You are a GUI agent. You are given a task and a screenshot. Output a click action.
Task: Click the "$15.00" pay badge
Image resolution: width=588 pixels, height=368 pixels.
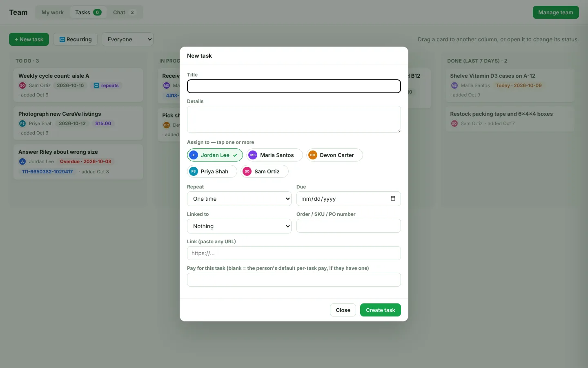(x=103, y=123)
